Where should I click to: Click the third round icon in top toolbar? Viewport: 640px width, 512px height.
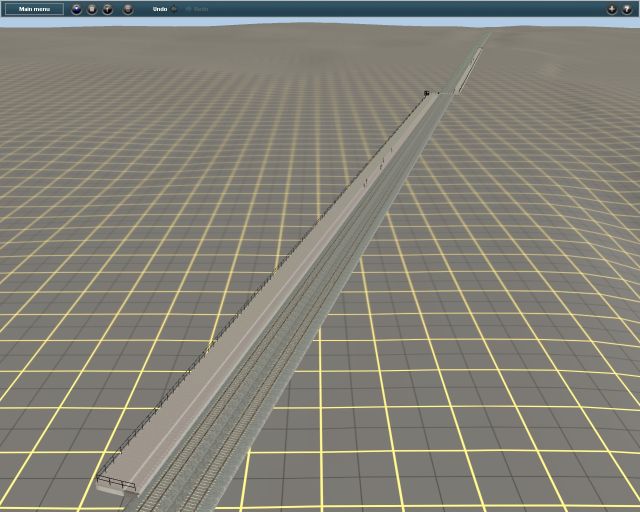click(x=108, y=9)
